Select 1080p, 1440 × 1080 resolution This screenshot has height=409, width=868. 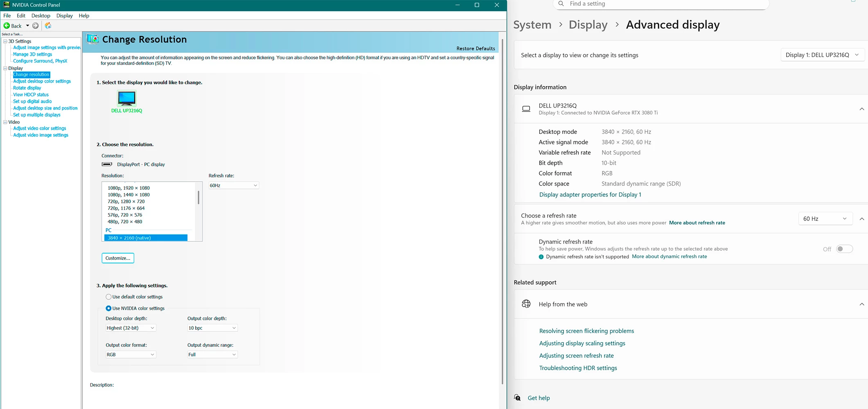point(129,195)
